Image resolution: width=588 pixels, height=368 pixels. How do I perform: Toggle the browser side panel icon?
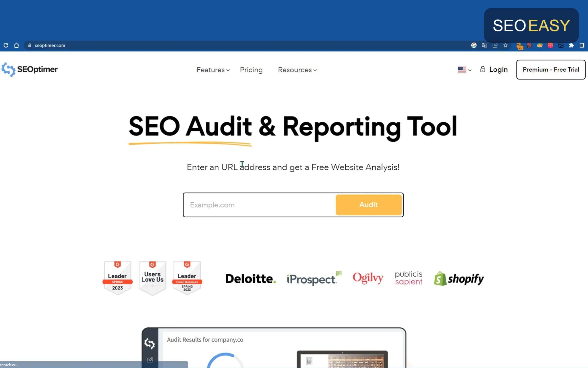point(582,45)
